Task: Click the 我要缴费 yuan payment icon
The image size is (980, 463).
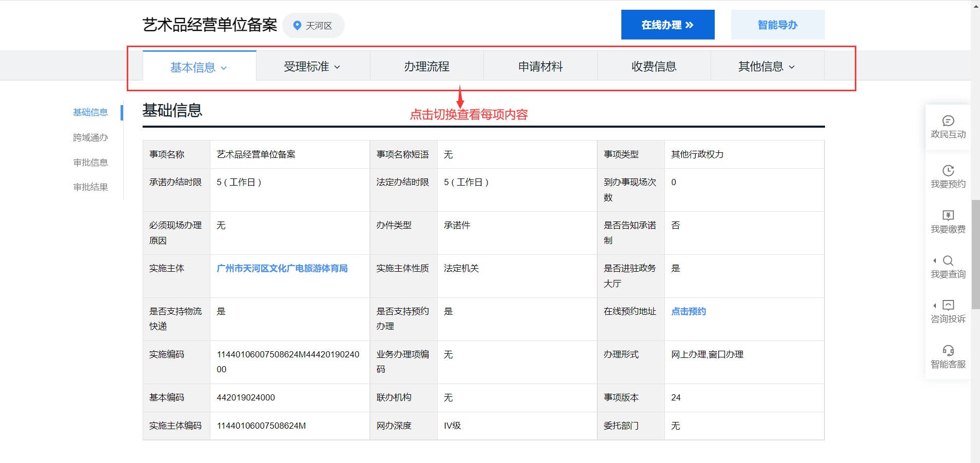Action: pos(948,215)
